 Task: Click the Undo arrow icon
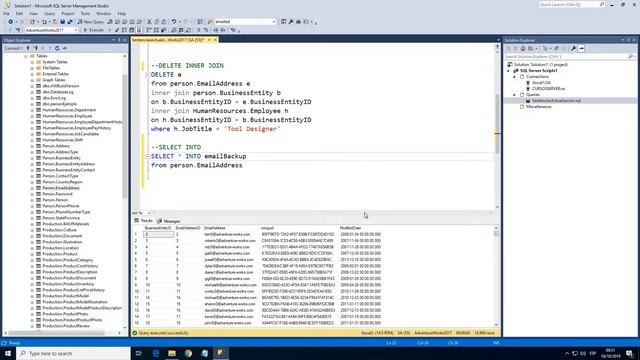tap(174, 22)
